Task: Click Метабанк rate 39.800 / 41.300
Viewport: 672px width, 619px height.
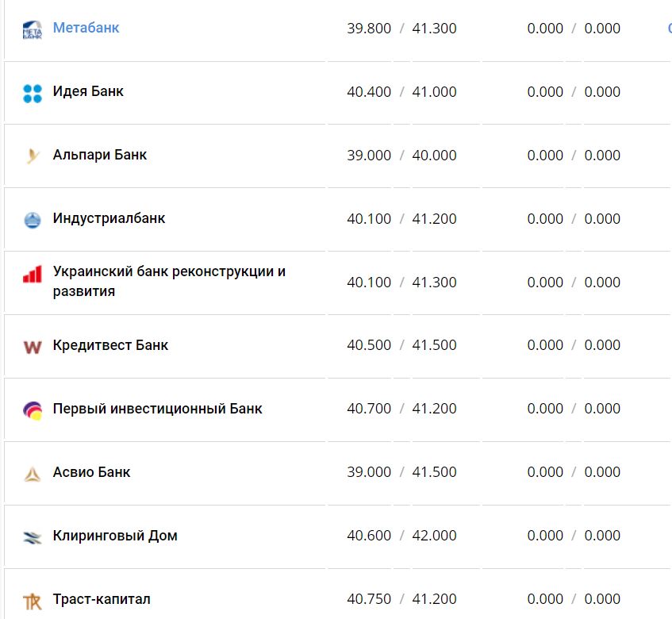Action: [x=401, y=29]
